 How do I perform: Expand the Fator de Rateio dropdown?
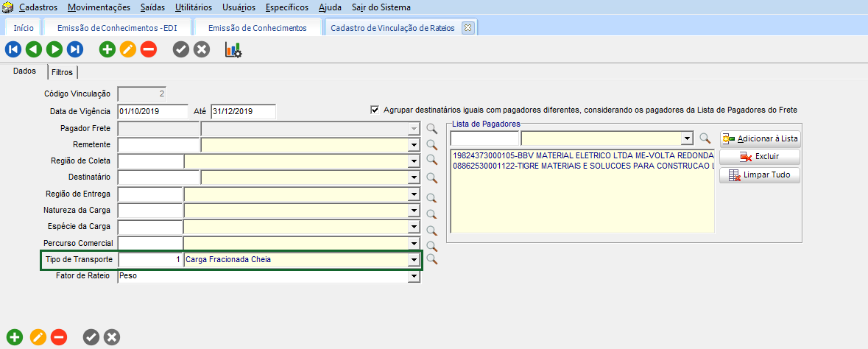tap(414, 277)
